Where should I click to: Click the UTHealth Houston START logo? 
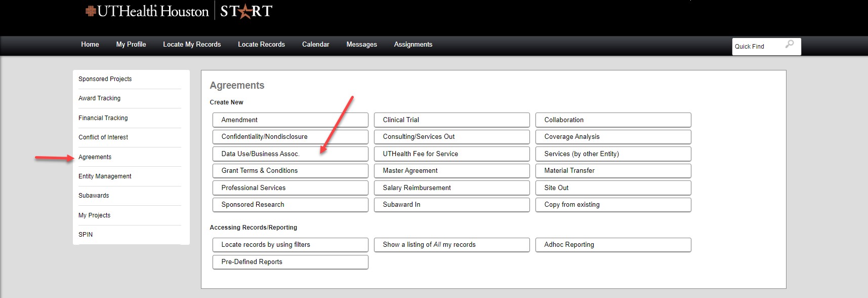(179, 11)
